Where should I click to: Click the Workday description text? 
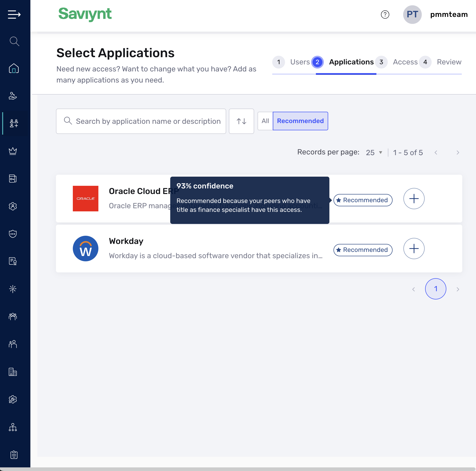(x=216, y=256)
